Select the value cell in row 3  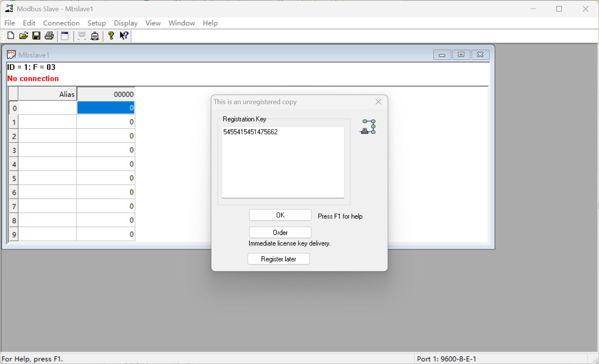tap(106, 150)
